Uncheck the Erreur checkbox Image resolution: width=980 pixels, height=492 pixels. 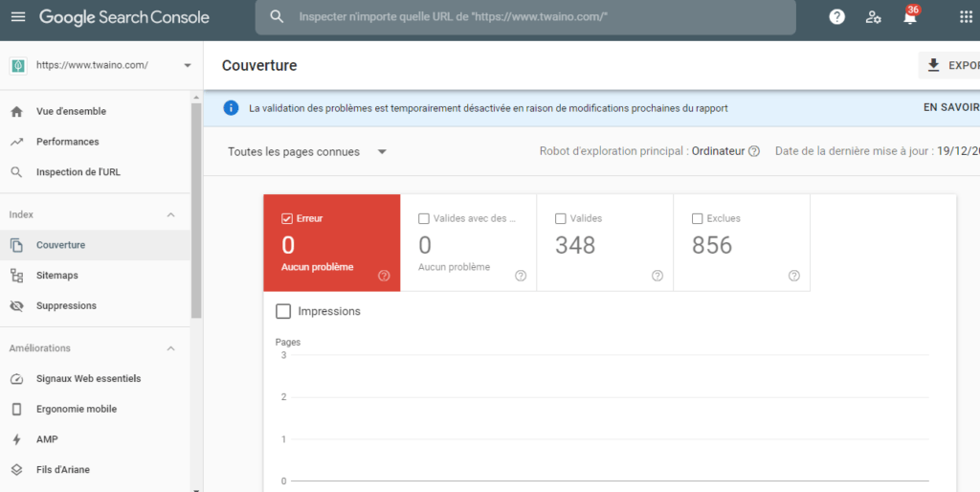coord(287,218)
